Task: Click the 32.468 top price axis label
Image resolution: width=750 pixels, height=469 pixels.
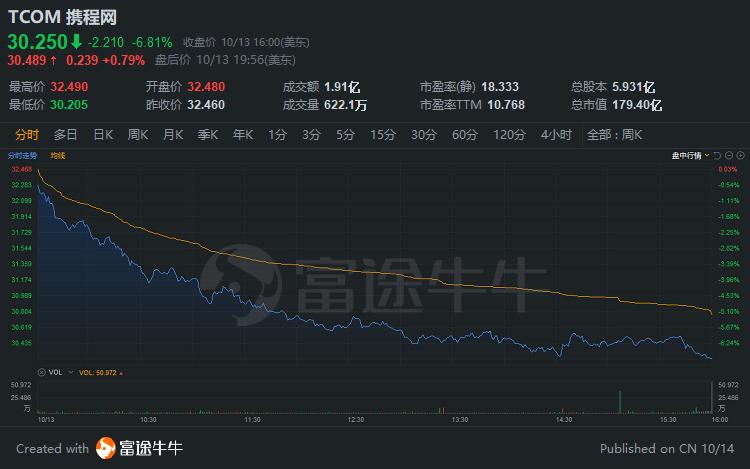Action: (x=22, y=169)
